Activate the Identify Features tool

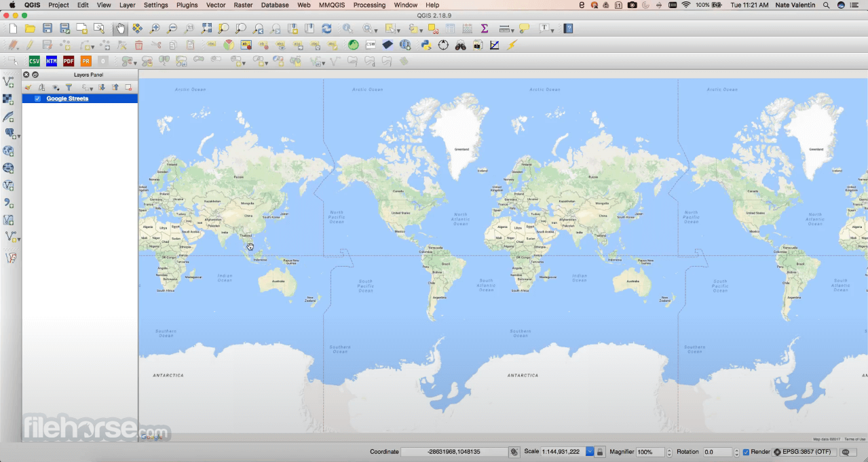point(347,28)
